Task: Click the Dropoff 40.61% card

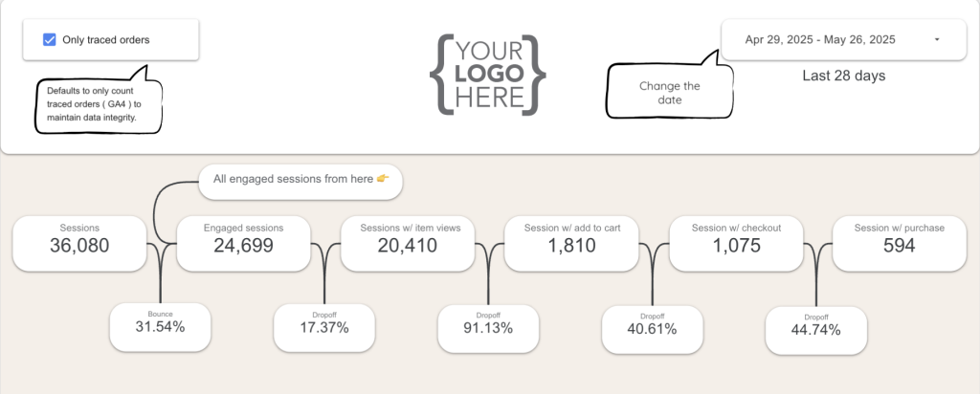Action: 652,328
